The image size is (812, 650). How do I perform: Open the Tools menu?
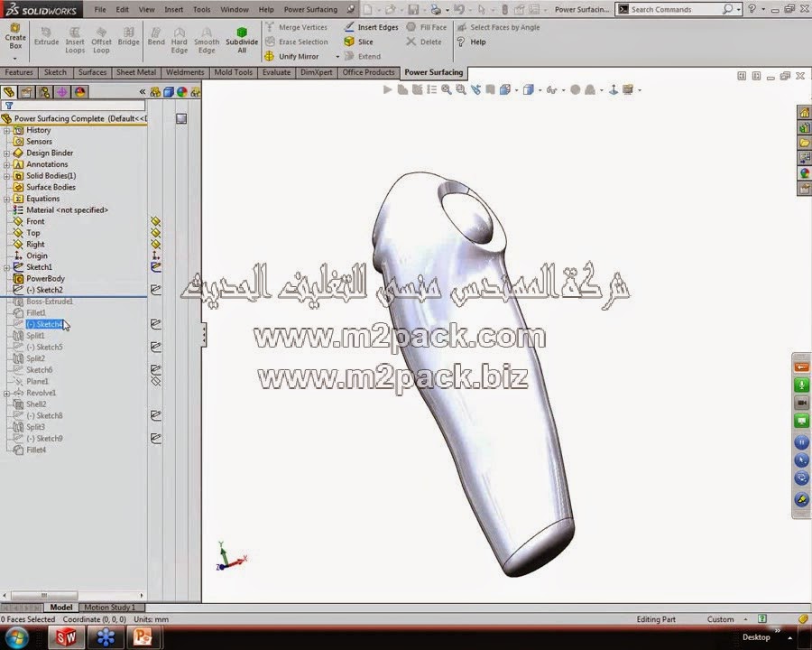[201, 9]
